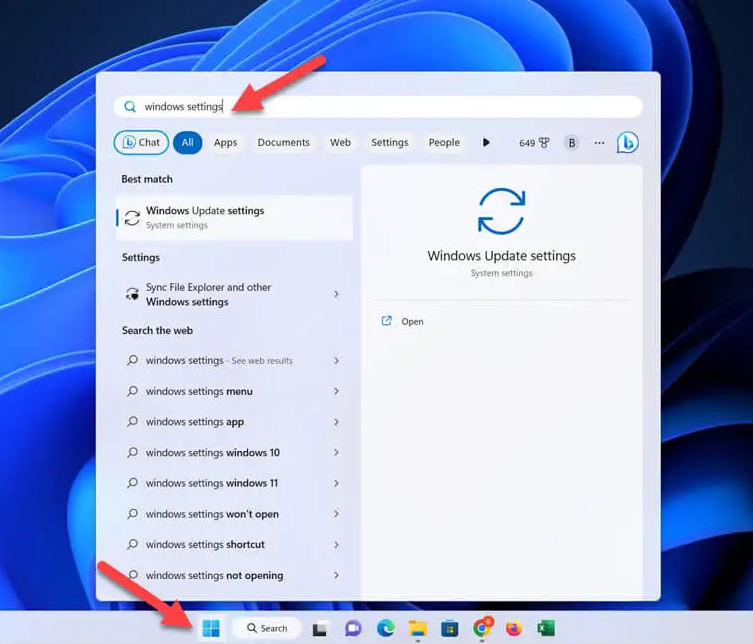Expand arrow for 'windows settings windows 11'
The width and height of the screenshot is (753, 644).
(x=336, y=483)
